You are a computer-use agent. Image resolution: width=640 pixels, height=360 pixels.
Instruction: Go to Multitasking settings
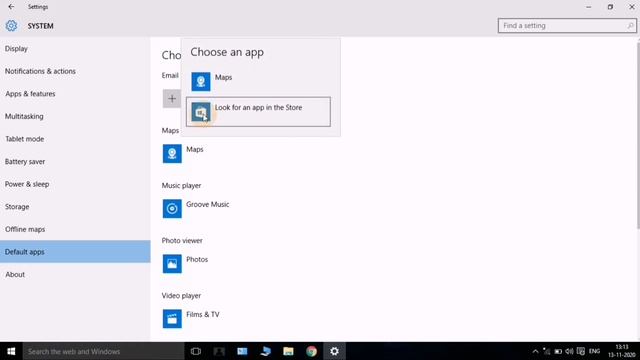coord(75,116)
